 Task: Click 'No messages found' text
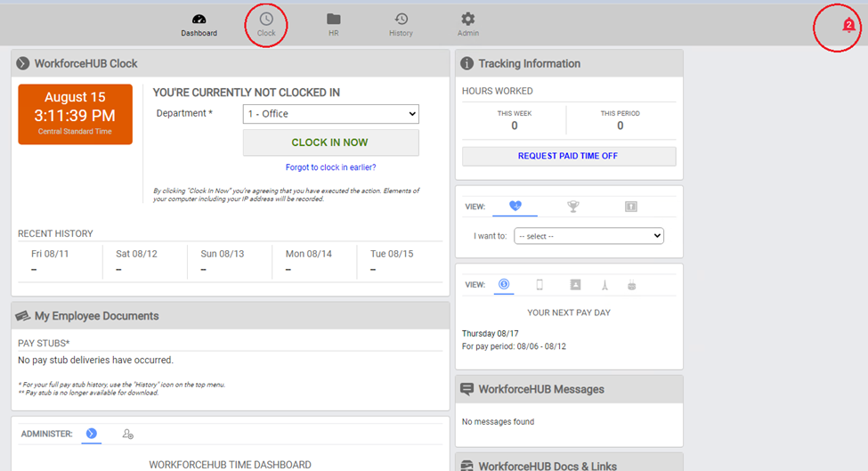[x=498, y=422]
